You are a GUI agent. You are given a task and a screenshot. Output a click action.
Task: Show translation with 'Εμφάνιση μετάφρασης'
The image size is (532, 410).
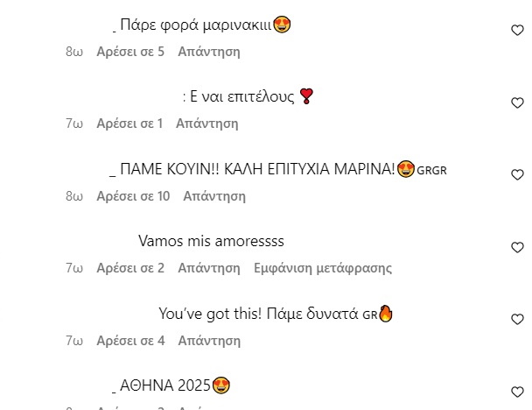point(323,268)
